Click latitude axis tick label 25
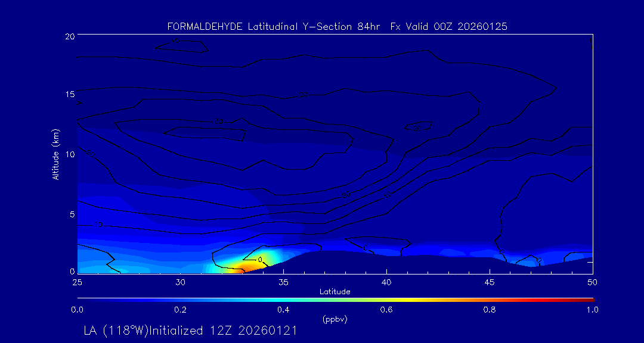Screen dimensions: 644x343 (x=77, y=282)
